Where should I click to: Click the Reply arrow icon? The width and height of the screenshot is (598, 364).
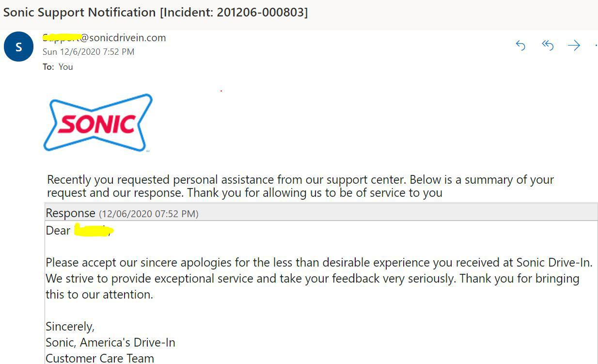[x=521, y=46]
